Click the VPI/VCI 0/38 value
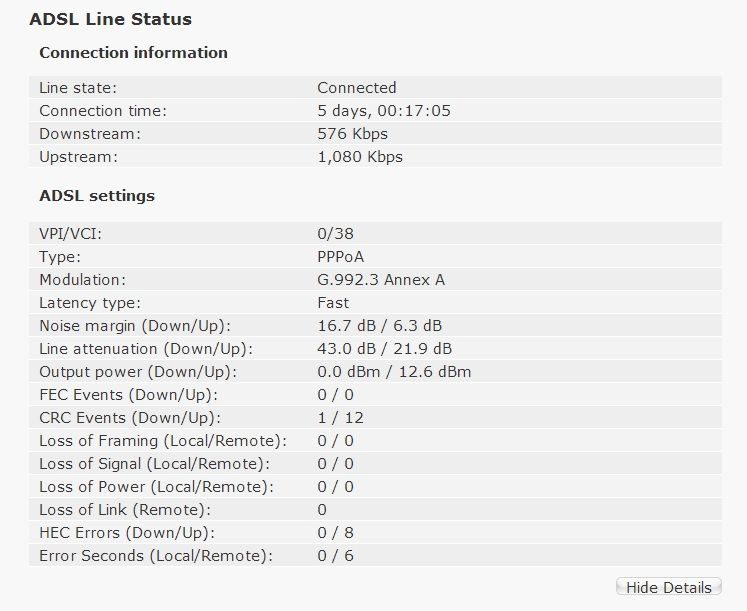The height and width of the screenshot is (611, 747). point(335,233)
